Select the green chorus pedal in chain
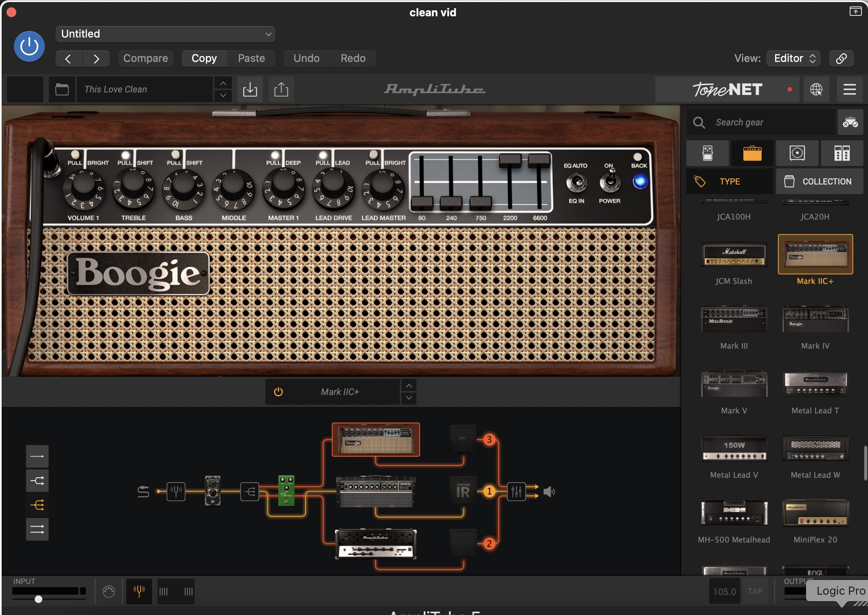 [x=286, y=490]
